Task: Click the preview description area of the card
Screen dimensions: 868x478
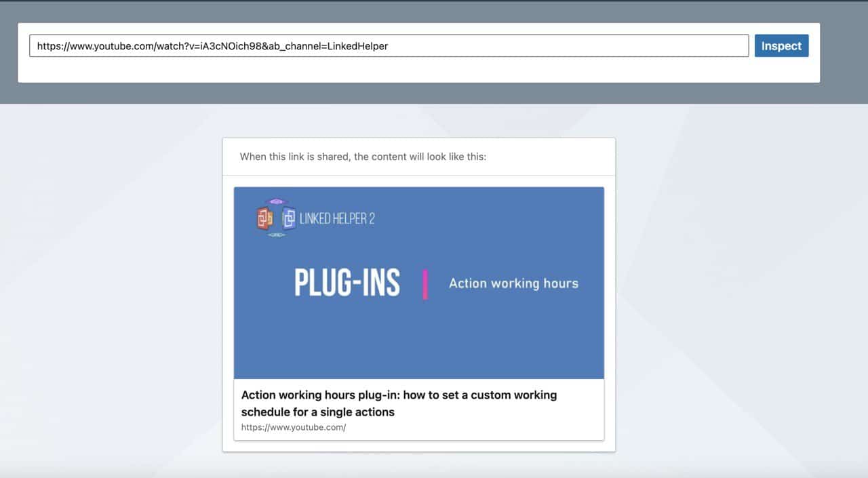Action: pyautogui.click(x=418, y=409)
